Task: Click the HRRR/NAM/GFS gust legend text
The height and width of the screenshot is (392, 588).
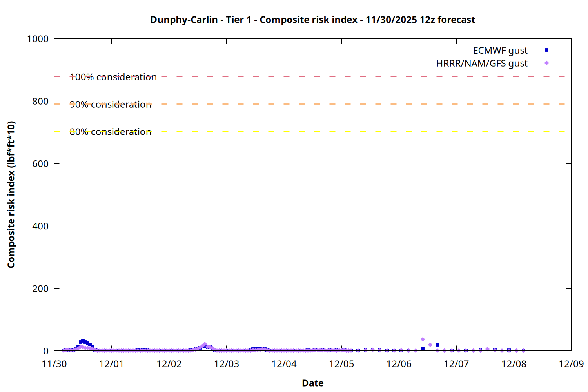Action: click(x=482, y=64)
